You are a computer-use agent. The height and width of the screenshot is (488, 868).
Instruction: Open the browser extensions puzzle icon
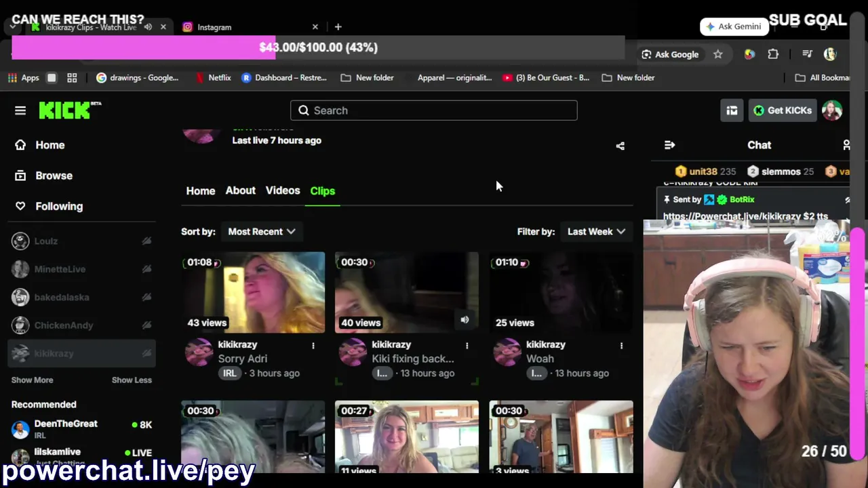773,54
